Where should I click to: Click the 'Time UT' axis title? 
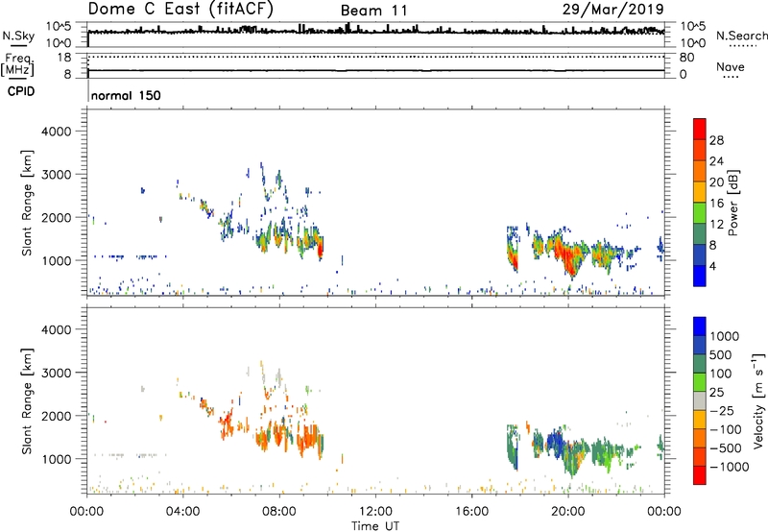375,526
